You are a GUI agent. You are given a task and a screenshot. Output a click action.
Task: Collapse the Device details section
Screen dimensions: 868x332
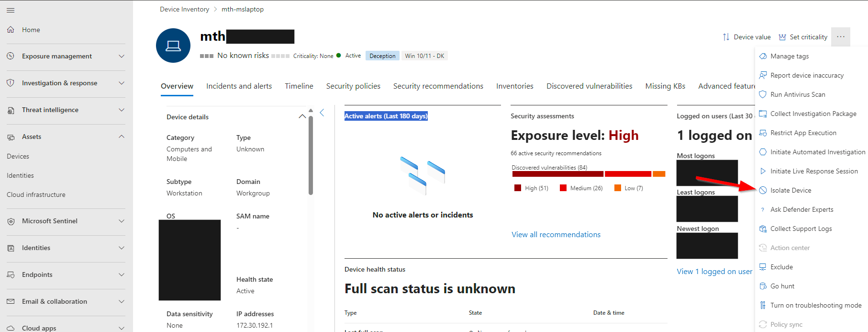pos(302,116)
